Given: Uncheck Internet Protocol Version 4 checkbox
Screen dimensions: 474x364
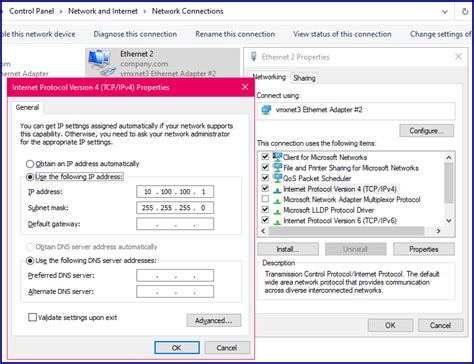Looking at the screenshot, I should click(x=265, y=189).
